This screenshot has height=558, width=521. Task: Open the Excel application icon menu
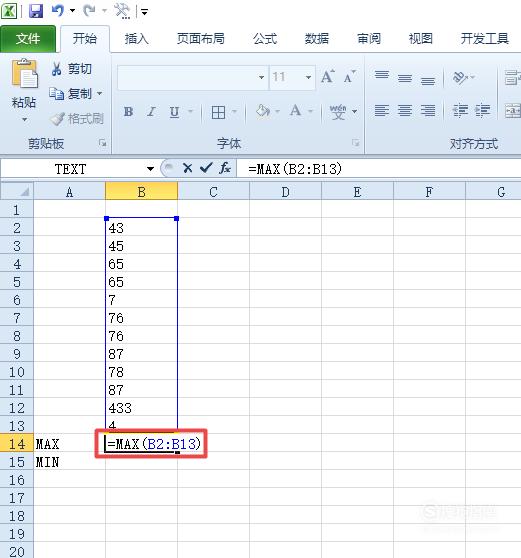[9, 11]
